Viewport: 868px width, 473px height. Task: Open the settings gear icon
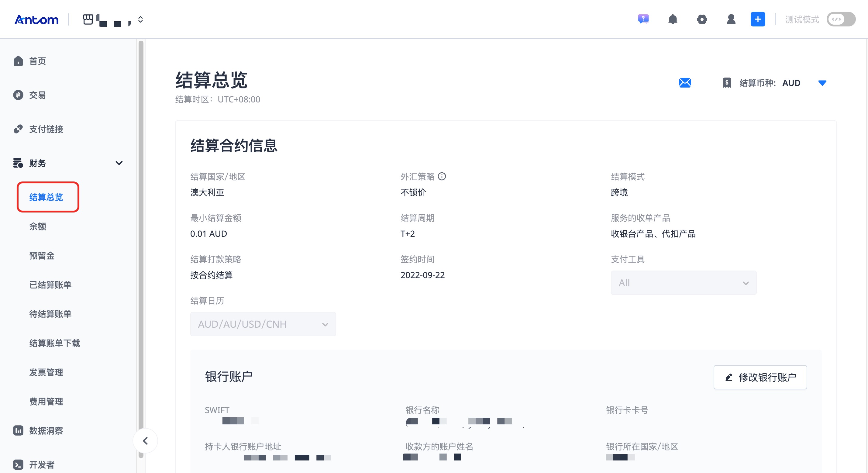coord(702,19)
